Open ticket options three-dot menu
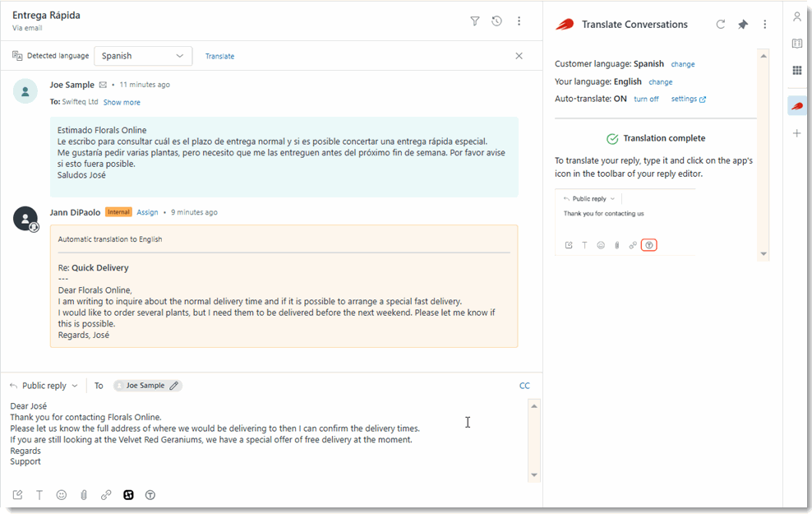The height and width of the screenshot is (514, 812). click(519, 21)
